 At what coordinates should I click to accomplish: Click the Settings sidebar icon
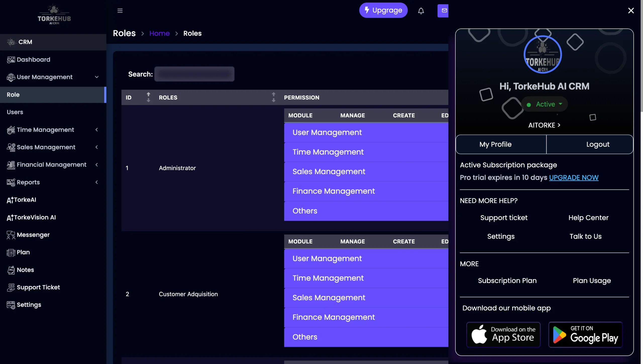11,305
